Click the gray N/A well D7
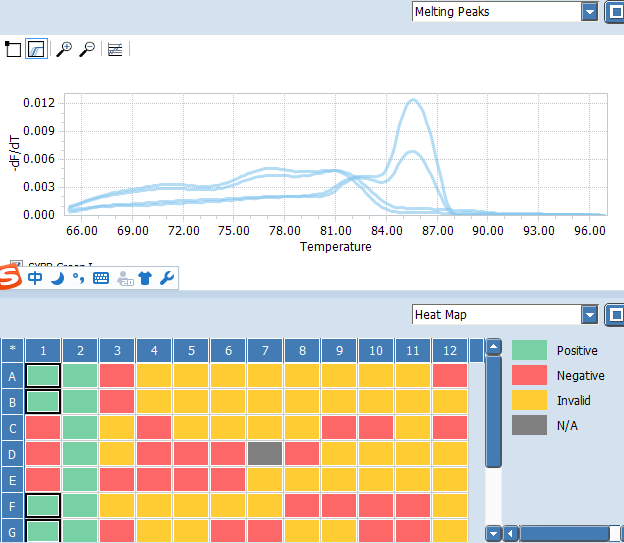 265,453
